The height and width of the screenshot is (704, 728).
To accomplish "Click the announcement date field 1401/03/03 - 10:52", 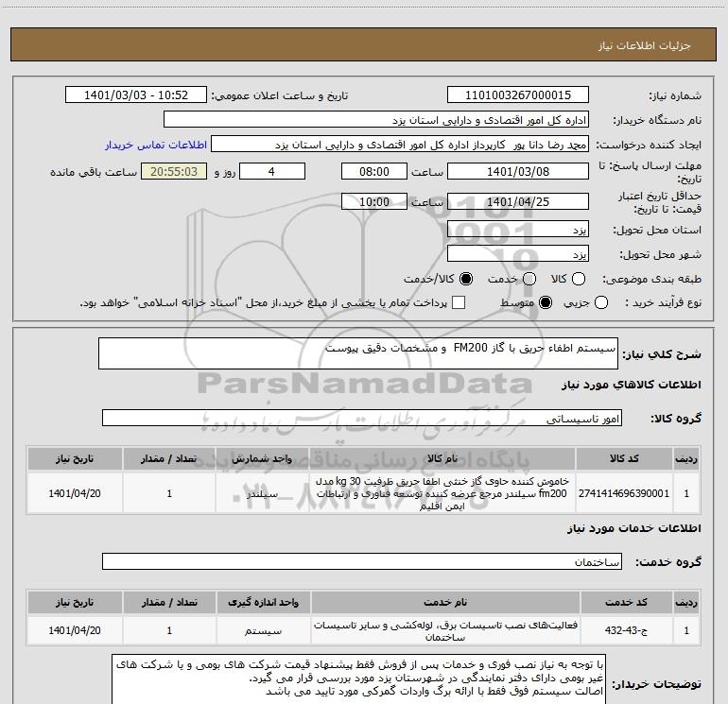I will [136, 95].
